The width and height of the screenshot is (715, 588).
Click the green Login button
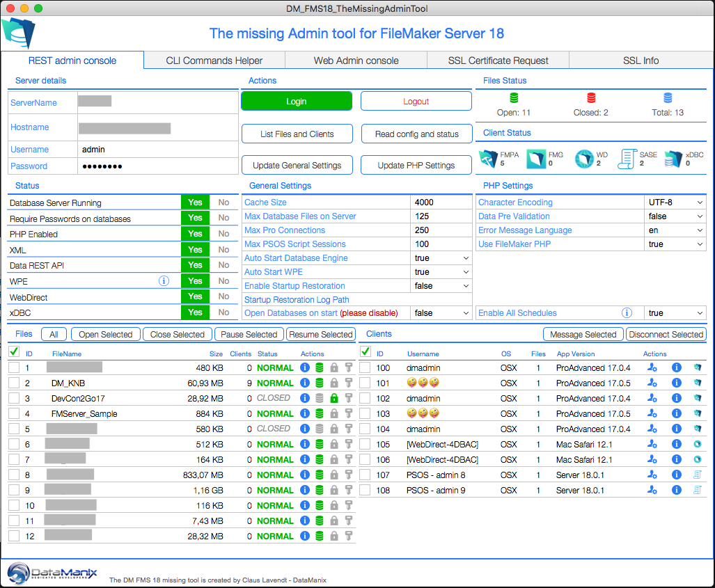[x=297, y=101]
